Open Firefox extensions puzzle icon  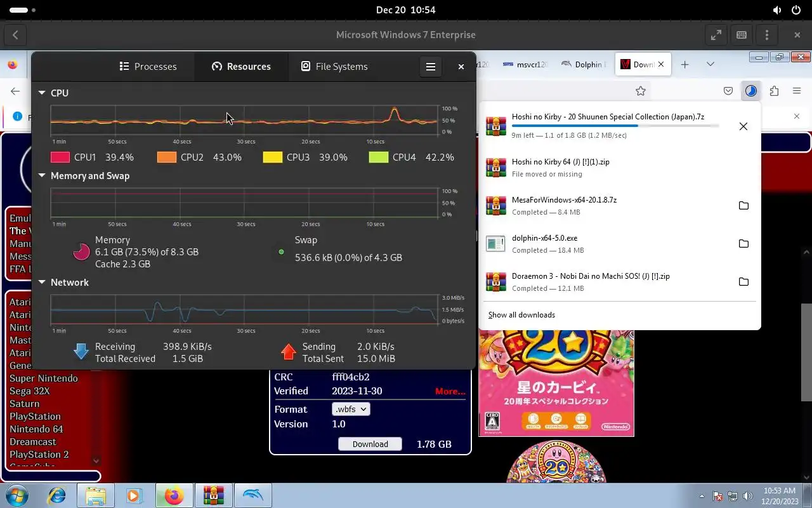774,91
